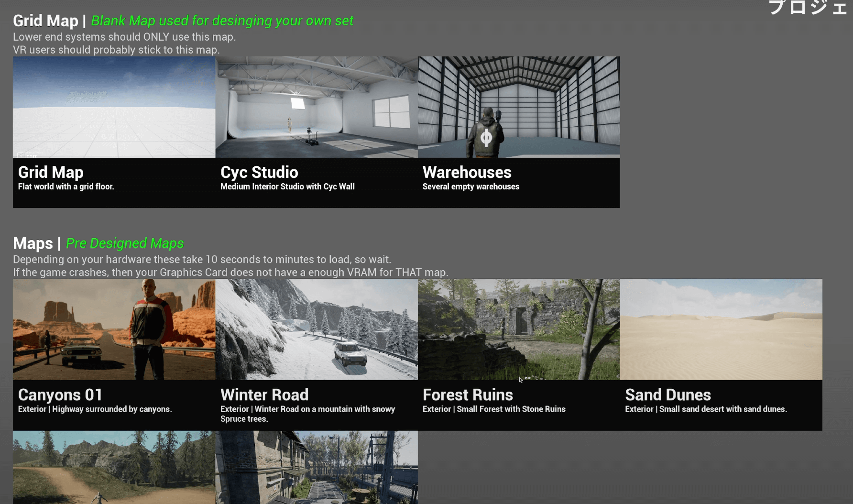853x504 pixels.
Task: Click the Winter Road title label
Action: tap(264, 395)
